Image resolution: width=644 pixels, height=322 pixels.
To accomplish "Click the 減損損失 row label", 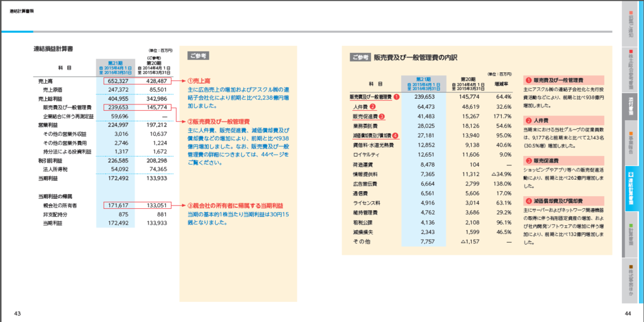I will (363, 232).
